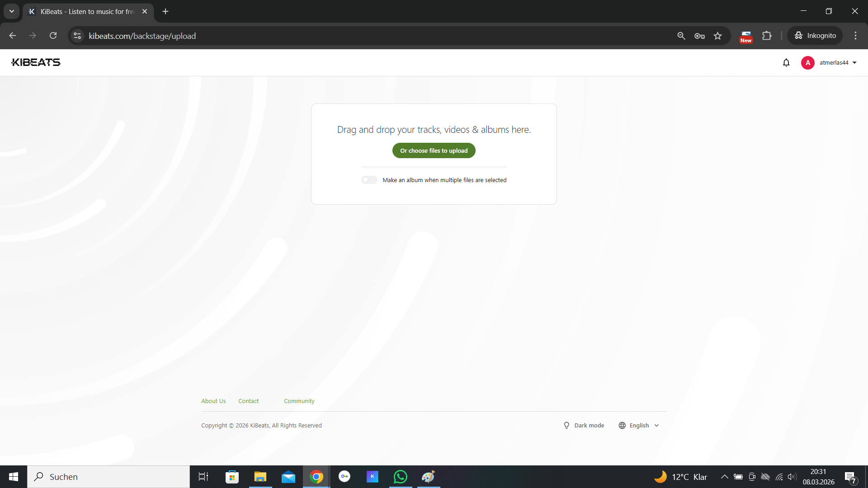The height and width of the screenshot is (488, 868).
Task: Enable the make an album toggle
Action: pyautogui.click(x=369, y=180)
